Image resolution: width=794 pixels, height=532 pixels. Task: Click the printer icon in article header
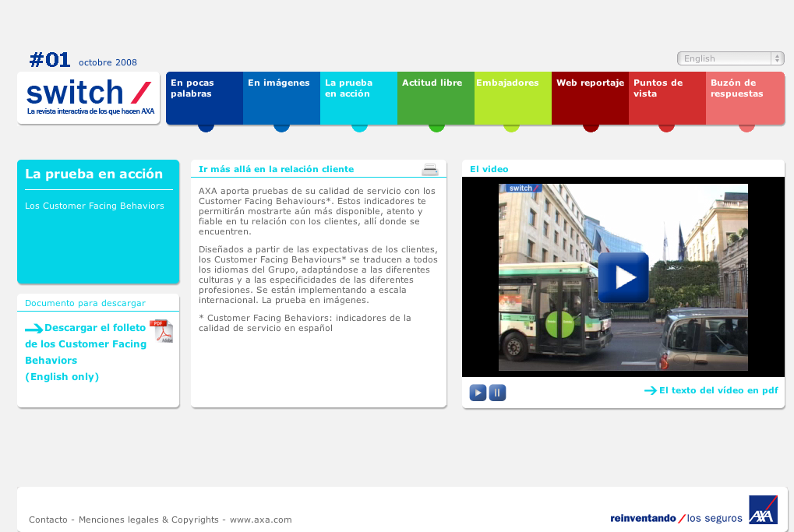tap(430, 170)
